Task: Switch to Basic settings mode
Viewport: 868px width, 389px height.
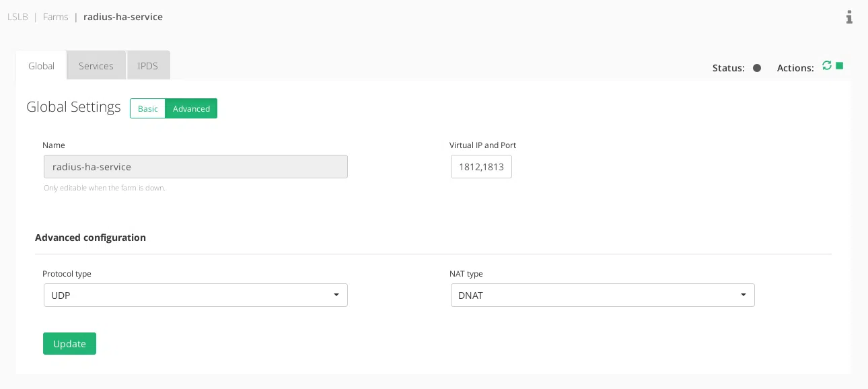Action: pos(147,108)
